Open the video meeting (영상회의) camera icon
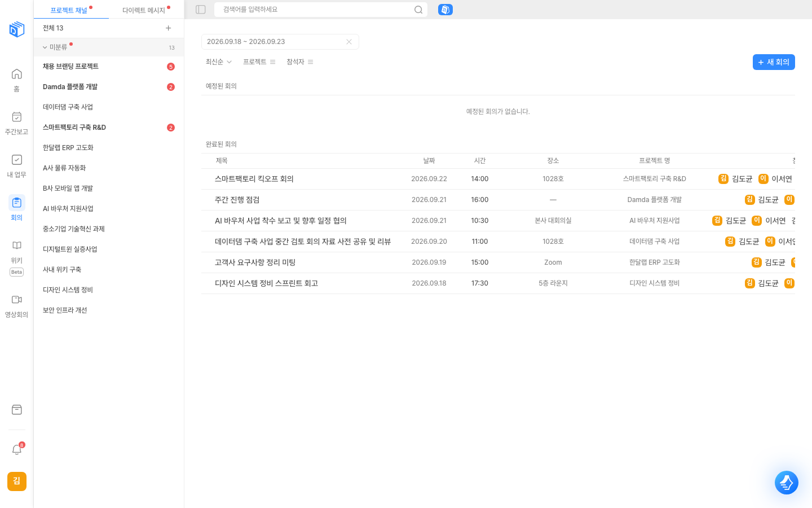The width and height of the screenshot is (812, 508). (x=17, y=300)
